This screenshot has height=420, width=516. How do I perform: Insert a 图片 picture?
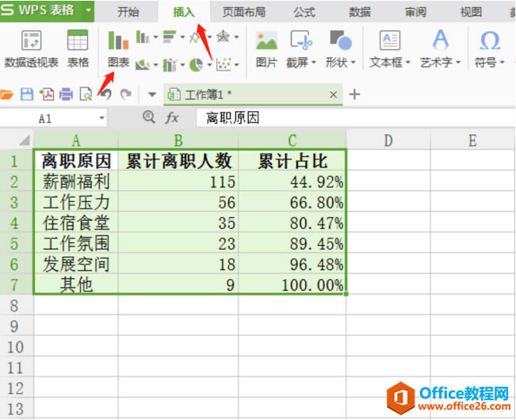click(x=266, y=48)
